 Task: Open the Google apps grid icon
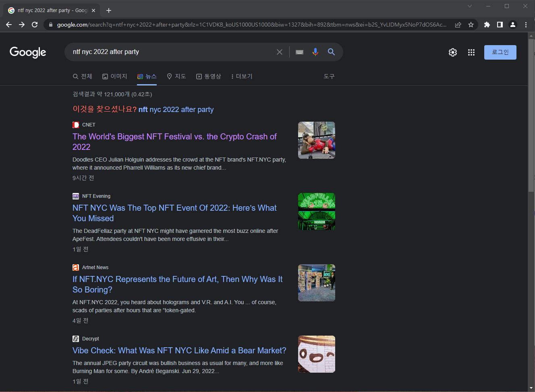click(471, 52)
